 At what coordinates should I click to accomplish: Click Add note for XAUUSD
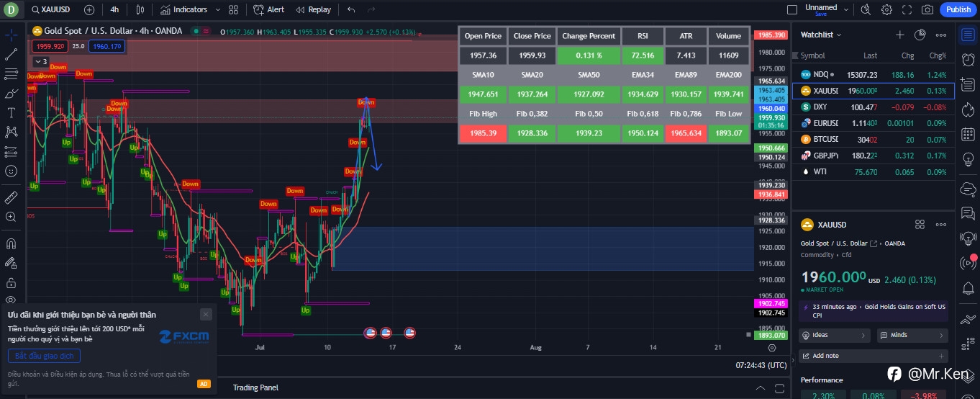coord(874,356)
